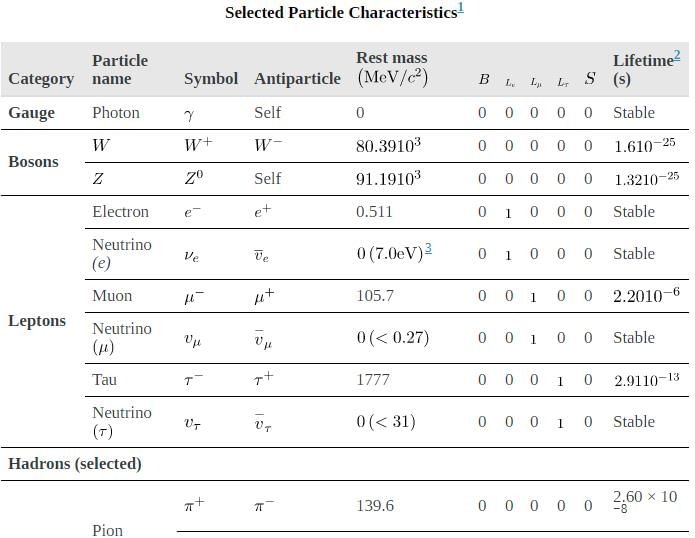Viewport: 695px width, 538px height.
Task: Click the Category column header
Action: tap(41, 78)
